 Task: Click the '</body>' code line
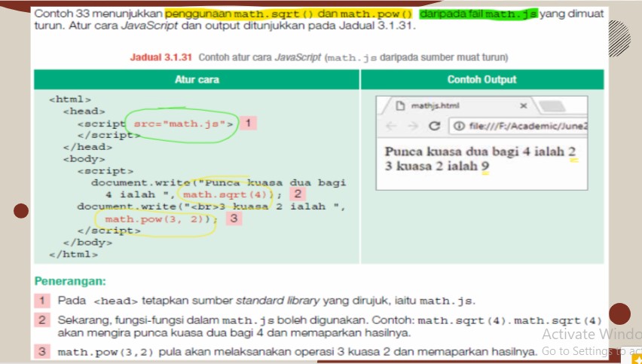coord(87,243)
